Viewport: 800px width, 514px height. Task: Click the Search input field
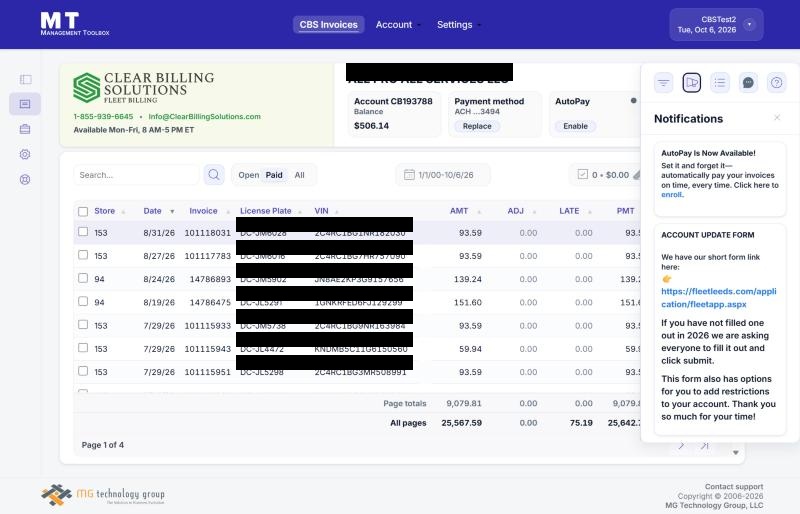click(136, 175)
